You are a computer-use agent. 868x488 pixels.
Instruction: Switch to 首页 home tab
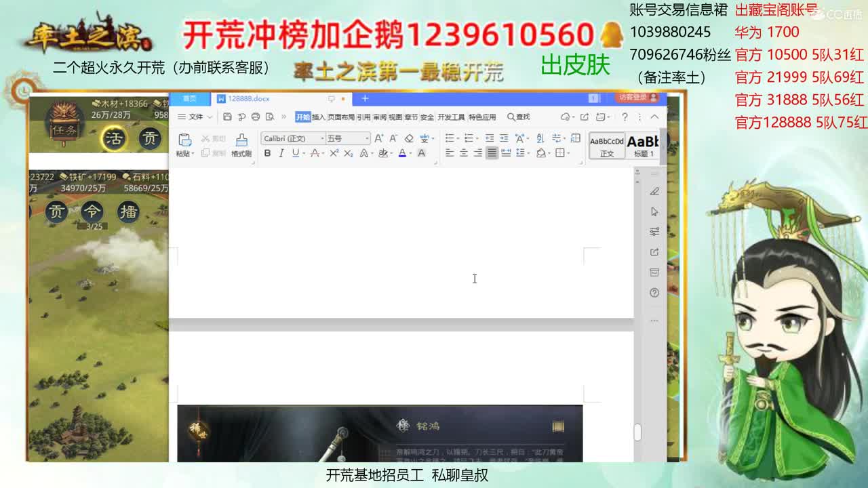[189, 98]
